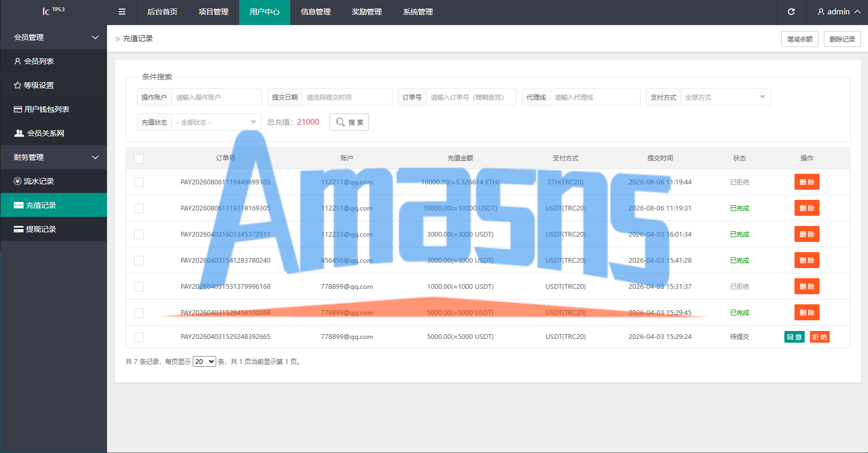868x453 pixels.
Task: Toggle the select-all checkbox in table header
Action: point(139,159)
